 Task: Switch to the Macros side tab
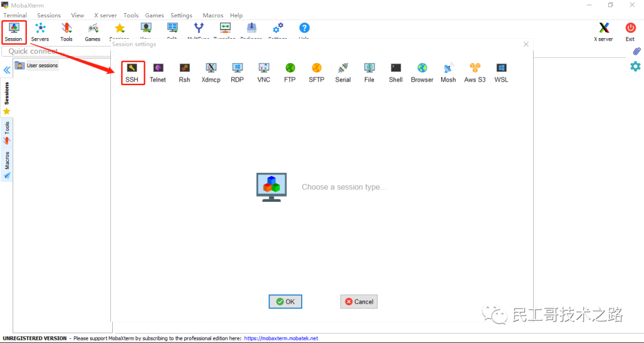[x=7, y=164]
